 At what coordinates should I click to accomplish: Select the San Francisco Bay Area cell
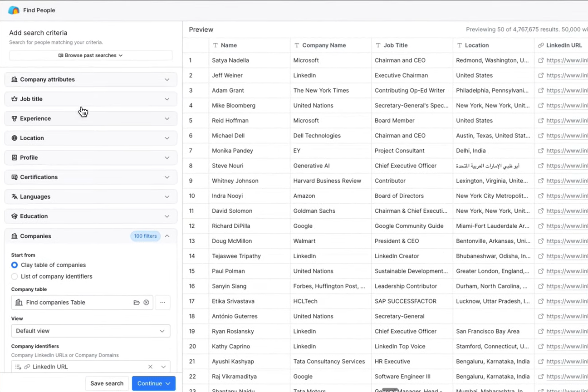coord(494,331)
